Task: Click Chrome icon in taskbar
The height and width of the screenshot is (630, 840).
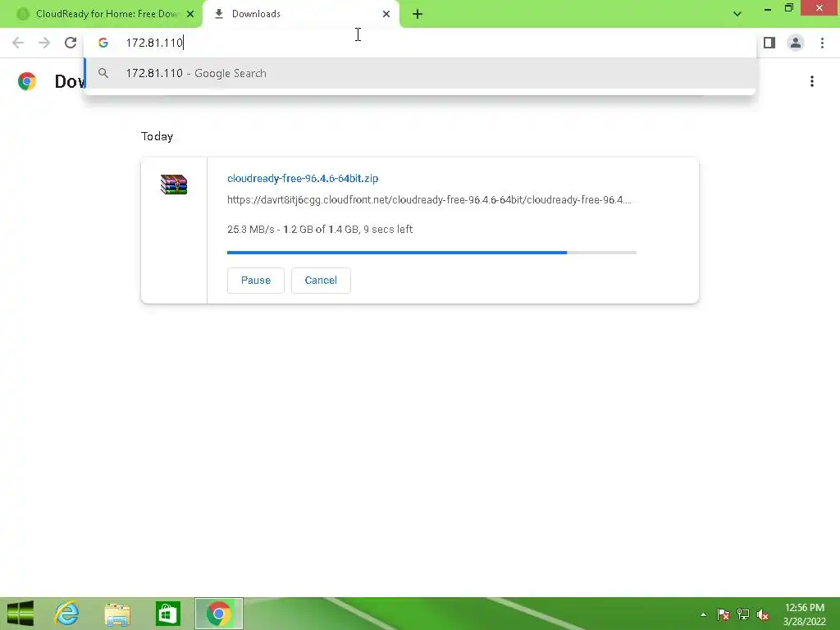Action: pyautogui.click(x=218, y=614)
